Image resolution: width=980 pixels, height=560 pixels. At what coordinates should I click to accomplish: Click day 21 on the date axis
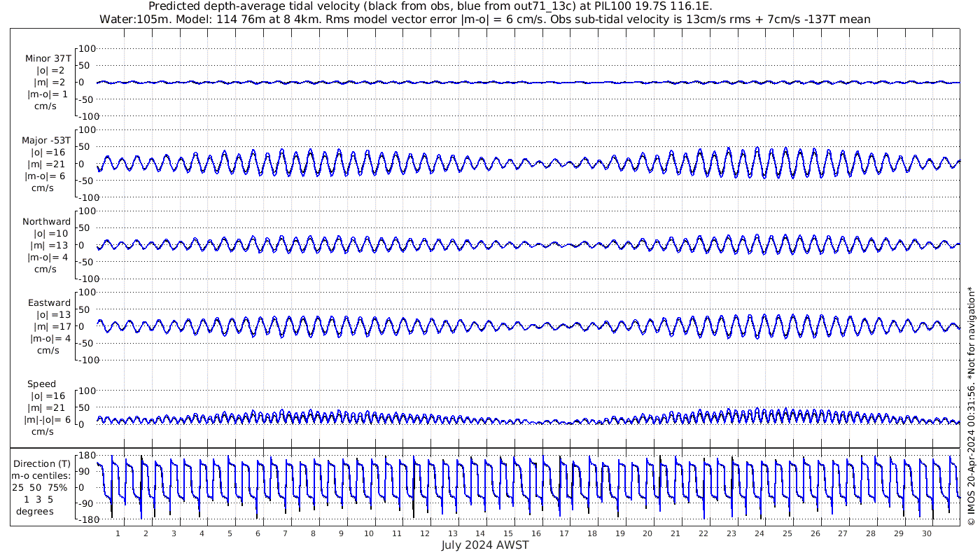click(x=675, y=533)
